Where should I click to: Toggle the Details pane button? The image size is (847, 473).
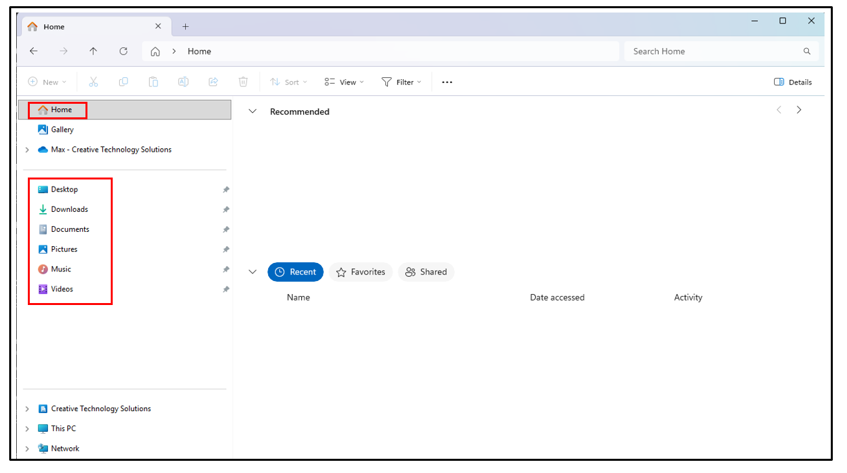(x=793, y=82)
